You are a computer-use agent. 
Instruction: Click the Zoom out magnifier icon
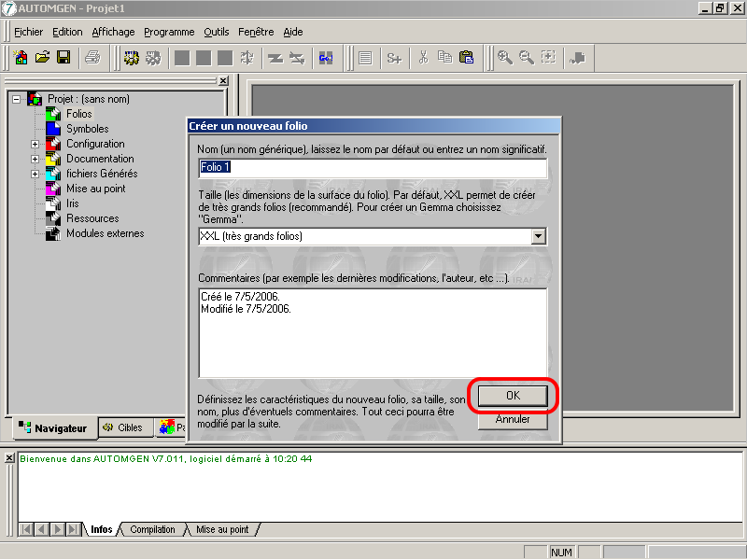pos(527,58)
